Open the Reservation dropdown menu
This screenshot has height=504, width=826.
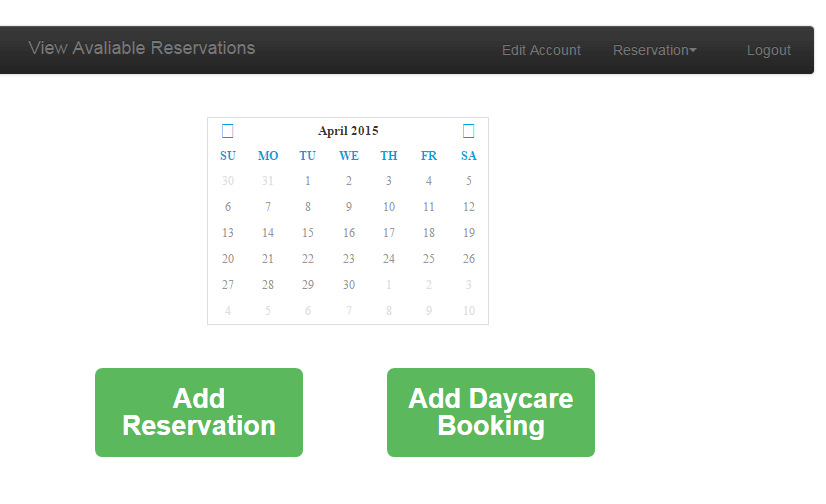654,50
